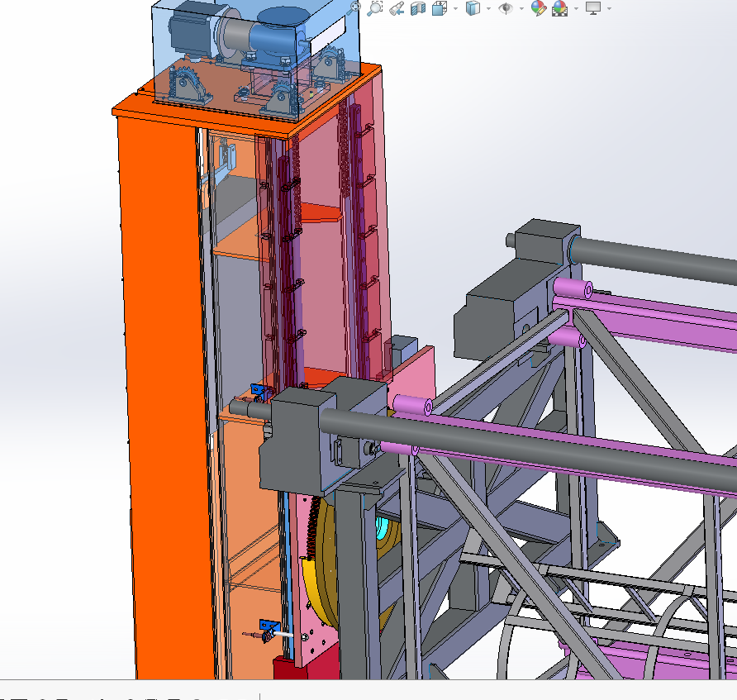The width and height of the screenshot is (737, 700).
Task: Open the Section View tool
Action: coord(418,8)
